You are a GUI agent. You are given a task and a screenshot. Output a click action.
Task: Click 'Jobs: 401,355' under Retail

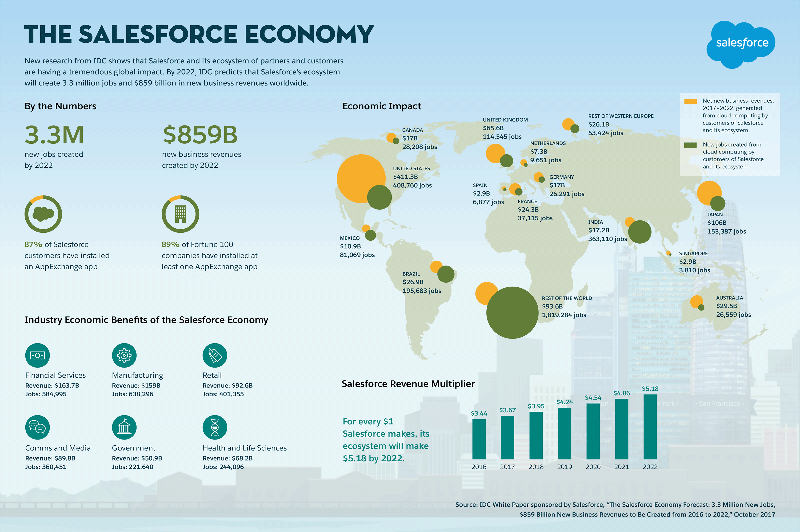(223, 394)
